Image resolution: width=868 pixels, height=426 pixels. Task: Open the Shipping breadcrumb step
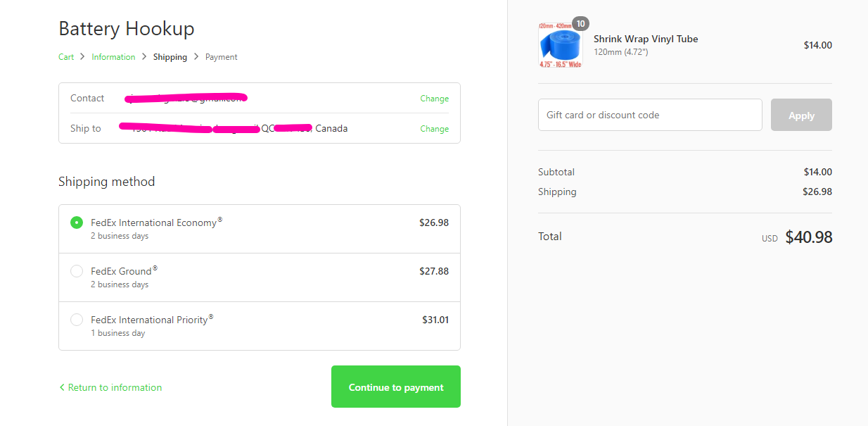170,57
